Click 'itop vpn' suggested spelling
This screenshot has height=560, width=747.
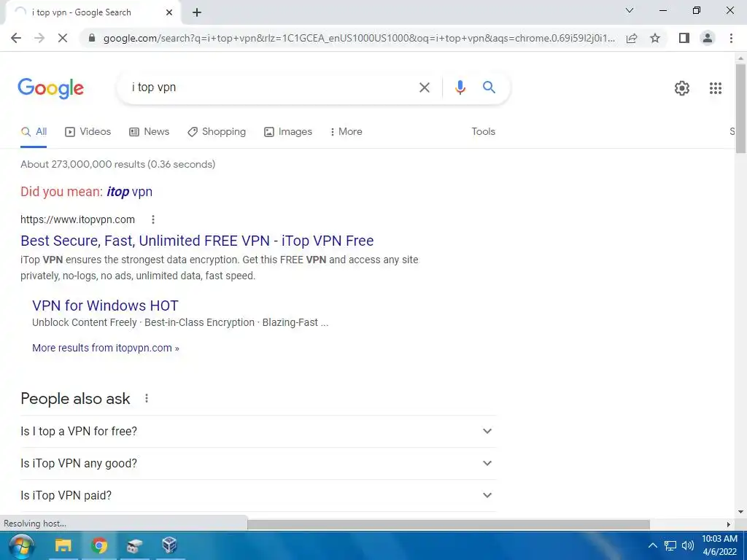click(130, 192)
